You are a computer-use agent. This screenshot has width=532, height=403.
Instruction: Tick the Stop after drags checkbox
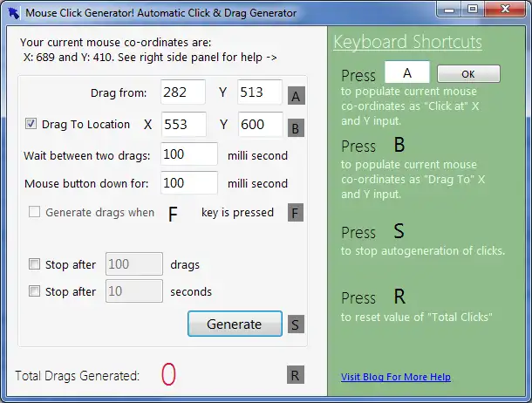click(34, 264)
